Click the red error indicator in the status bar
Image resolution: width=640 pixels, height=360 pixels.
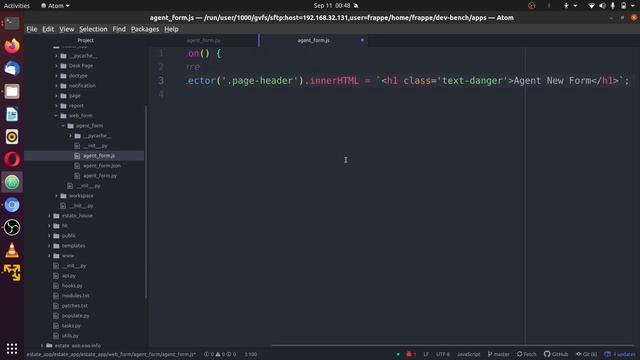(411, 354)
